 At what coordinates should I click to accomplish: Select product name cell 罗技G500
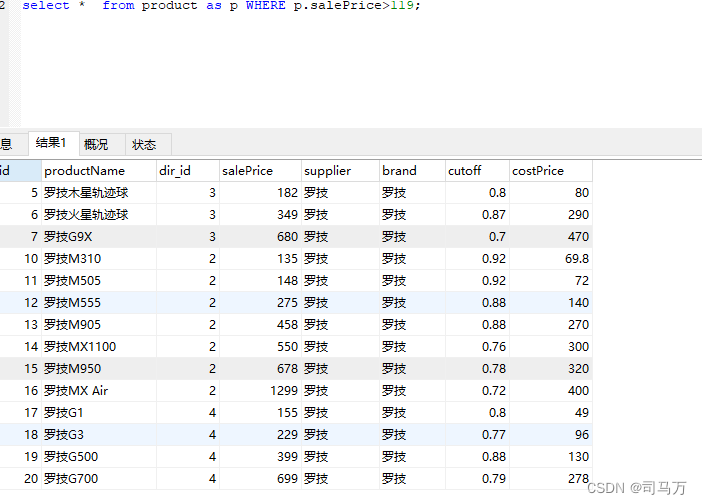tap(99, 456)
